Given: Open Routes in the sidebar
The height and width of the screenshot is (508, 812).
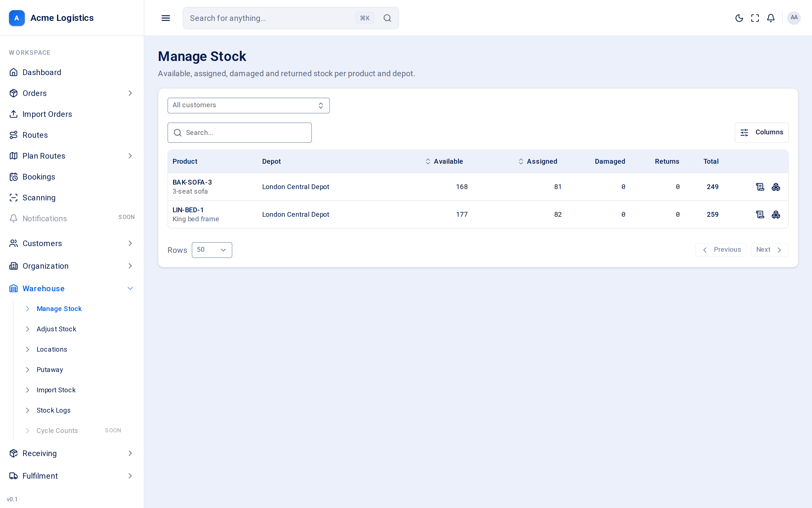Looking at the screenshot, I should pyautogui.click(x=72, y=135).
